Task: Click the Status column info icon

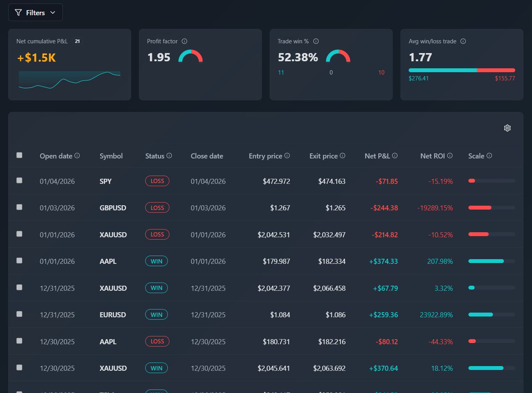Action: [x=169, y=155]
